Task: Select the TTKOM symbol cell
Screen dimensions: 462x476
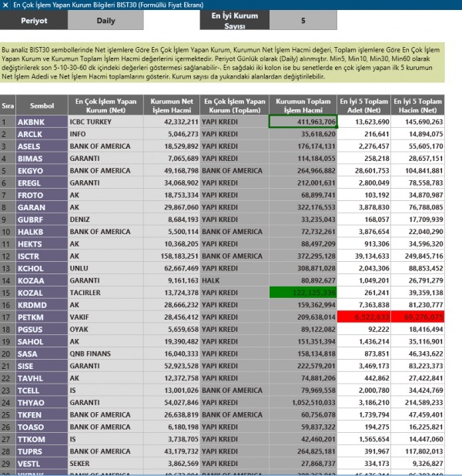Action: 42,439
